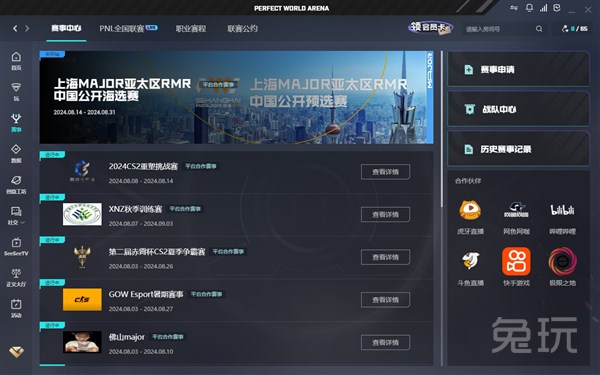Click the shield icon in title bar
Image resolution: width=600 pixels, height=375 pixels.
(x=557, y=8)
